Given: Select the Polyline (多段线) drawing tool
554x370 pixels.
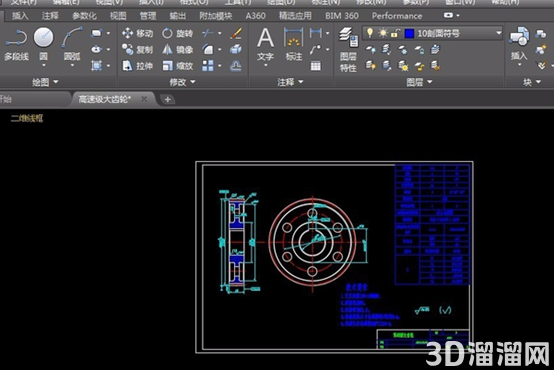Looking at the screenshot, I should click(16, 44).
